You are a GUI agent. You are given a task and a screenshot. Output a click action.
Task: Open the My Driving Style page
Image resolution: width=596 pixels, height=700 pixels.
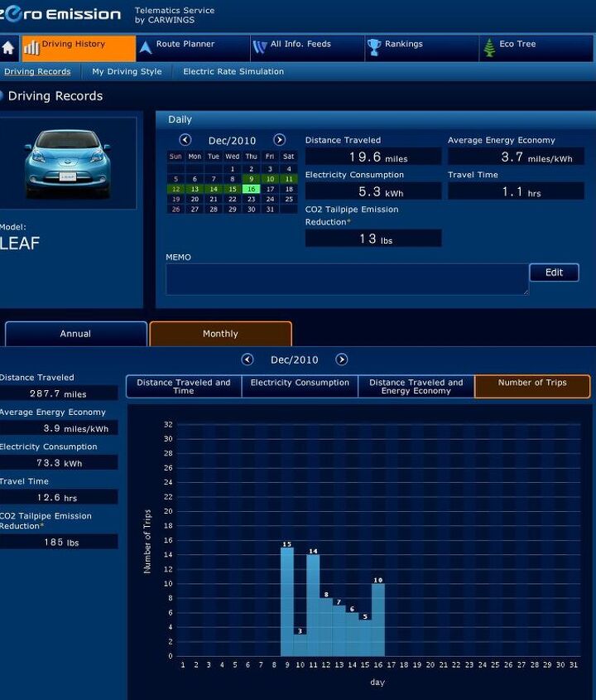[127, 72]
